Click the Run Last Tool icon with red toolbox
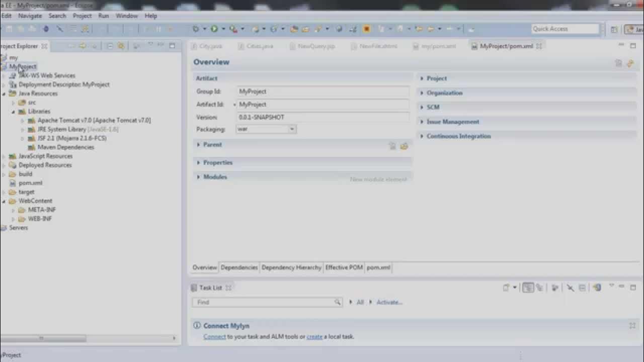The height and width of the screenshot is (362, 644). (233, 29)
